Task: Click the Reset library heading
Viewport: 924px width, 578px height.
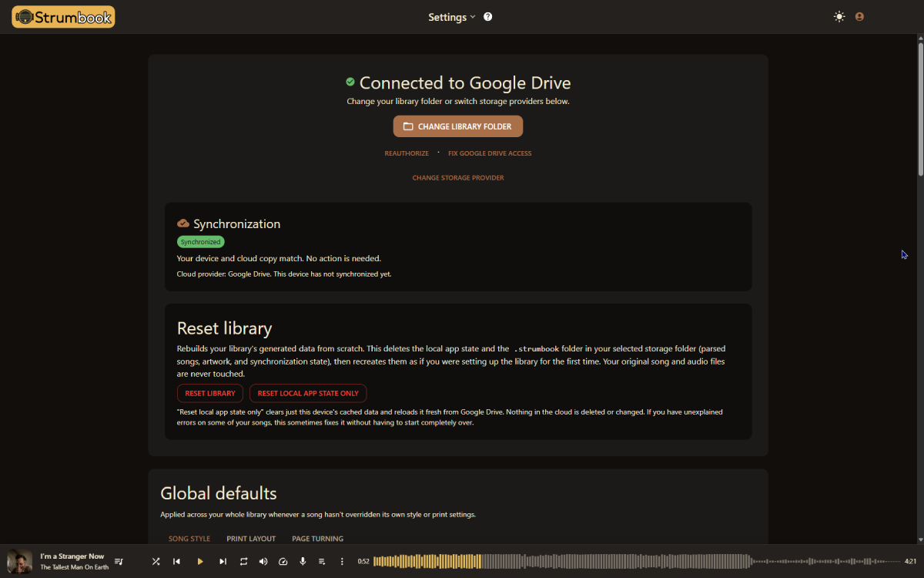Action: (x=225, y=328)
